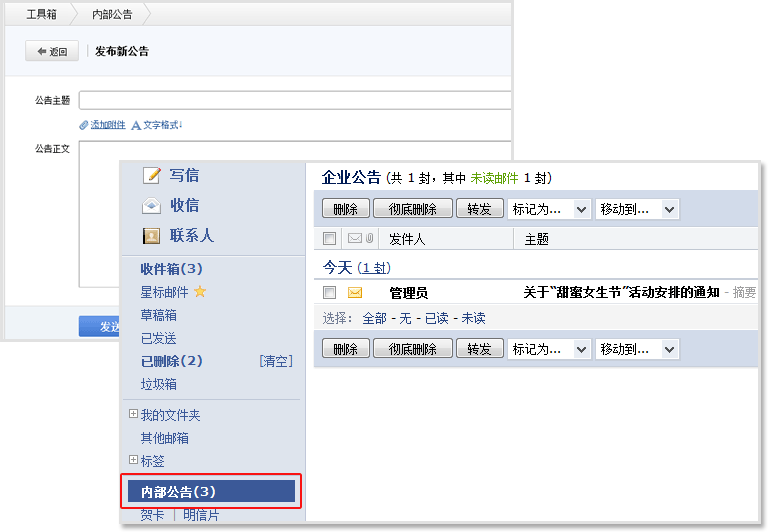Click the paperclip 添加附件 icon
Image resolution: width=768 pixels, height=532 pixels.
coord(84,125)
